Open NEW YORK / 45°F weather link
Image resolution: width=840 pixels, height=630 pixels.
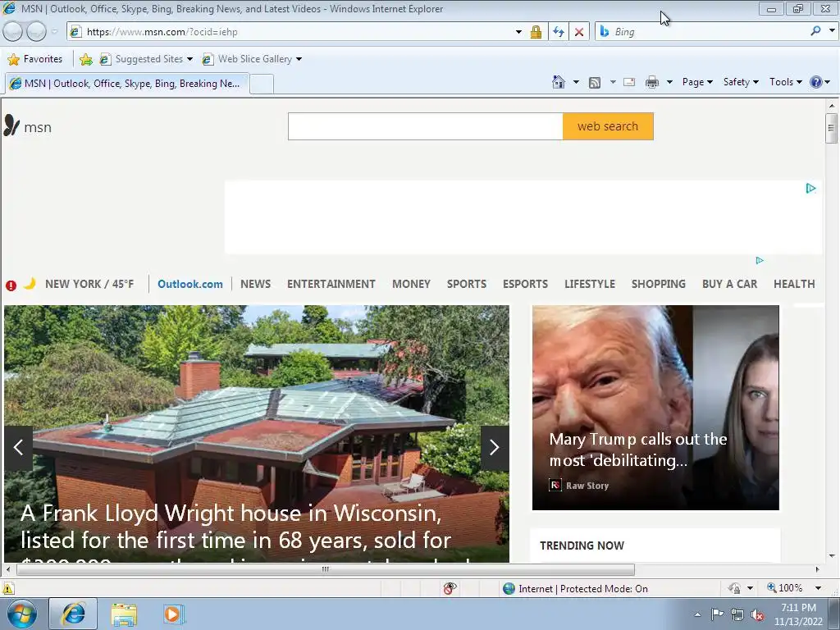(89, 284)
